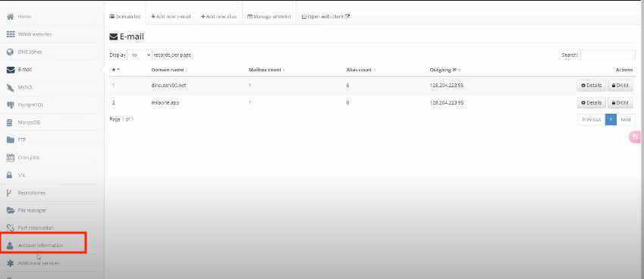
Task: Open Account information in sidebar
Action: (40, 246)
